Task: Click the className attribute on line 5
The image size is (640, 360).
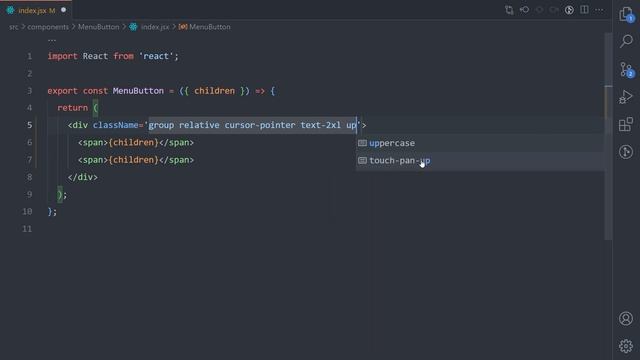Action: [116, 125]
